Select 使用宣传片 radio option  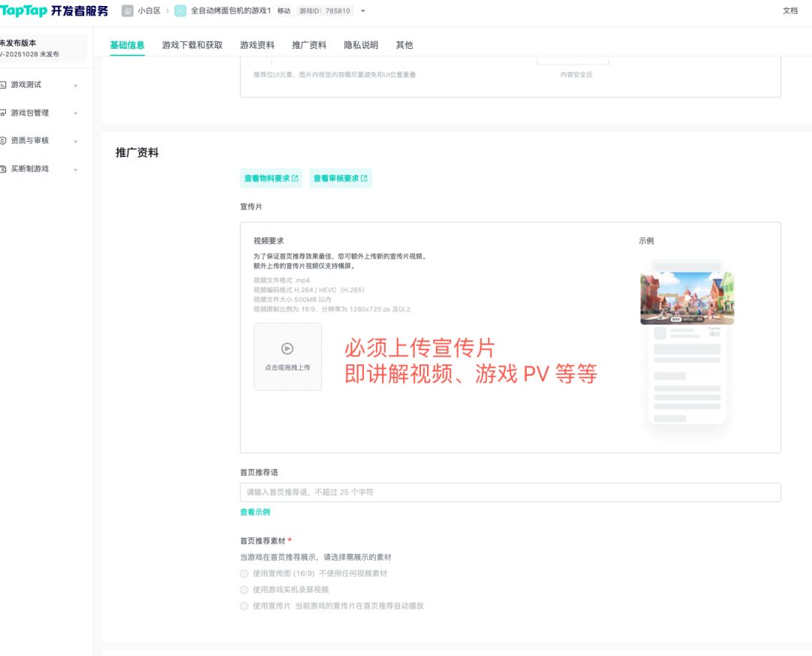point(244,606)
